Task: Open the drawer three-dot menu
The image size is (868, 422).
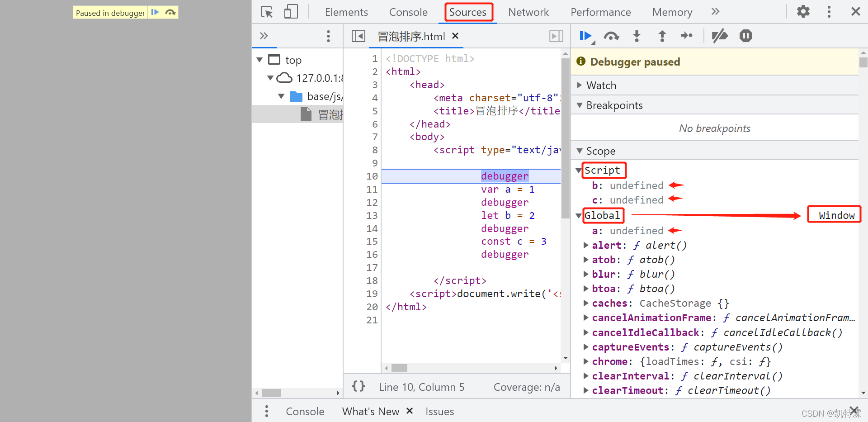Action: click(x=267, y=411)
